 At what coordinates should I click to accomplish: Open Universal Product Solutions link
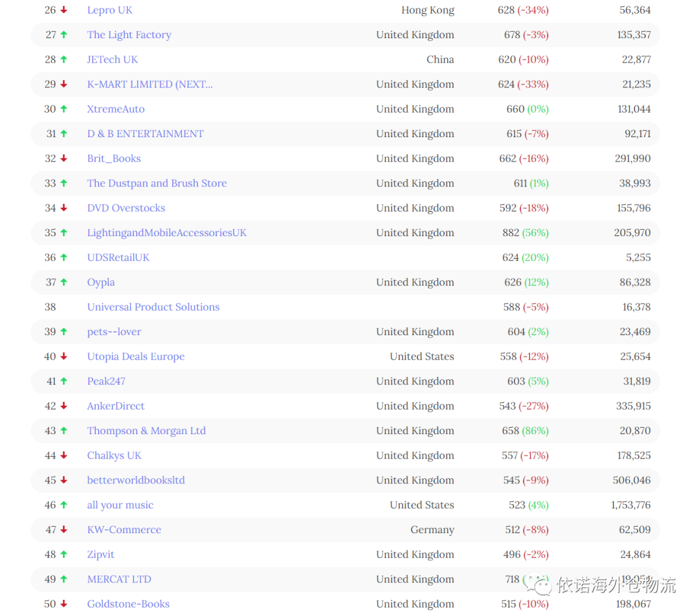coord(153,307)
